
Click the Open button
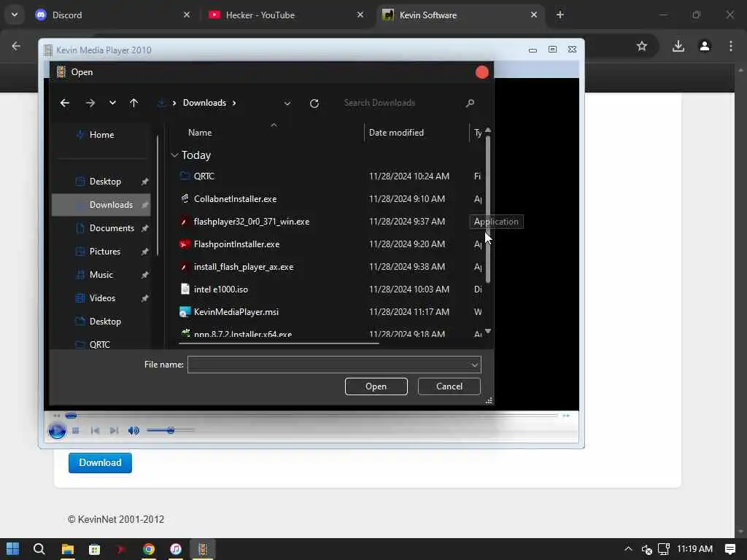(x=376, y=386)
